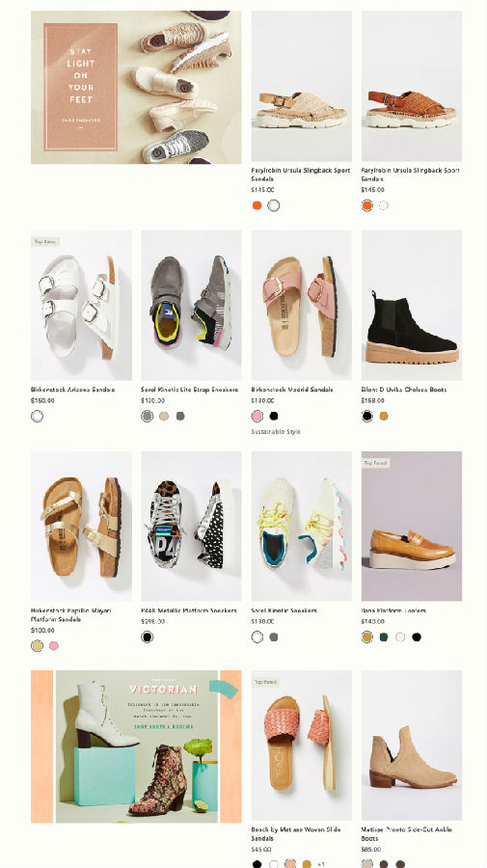
Task: Select orange swatch under the beige Farylrobin sandal
Action: 257,205
